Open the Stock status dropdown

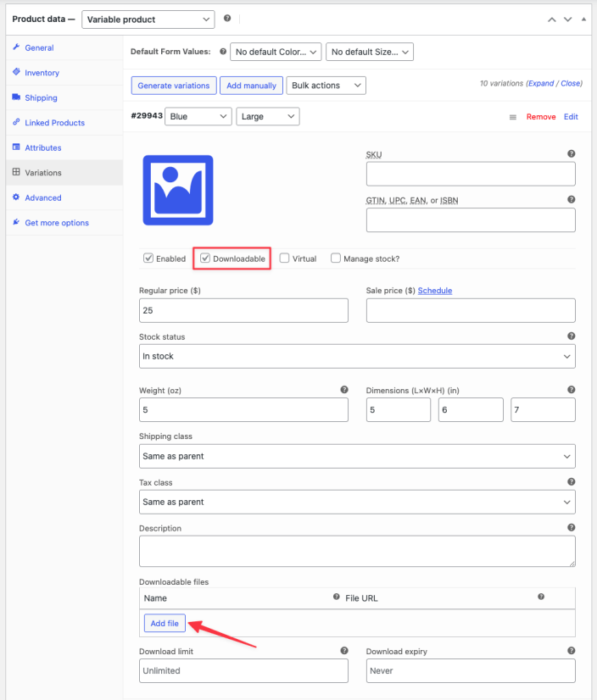[357, 357]
